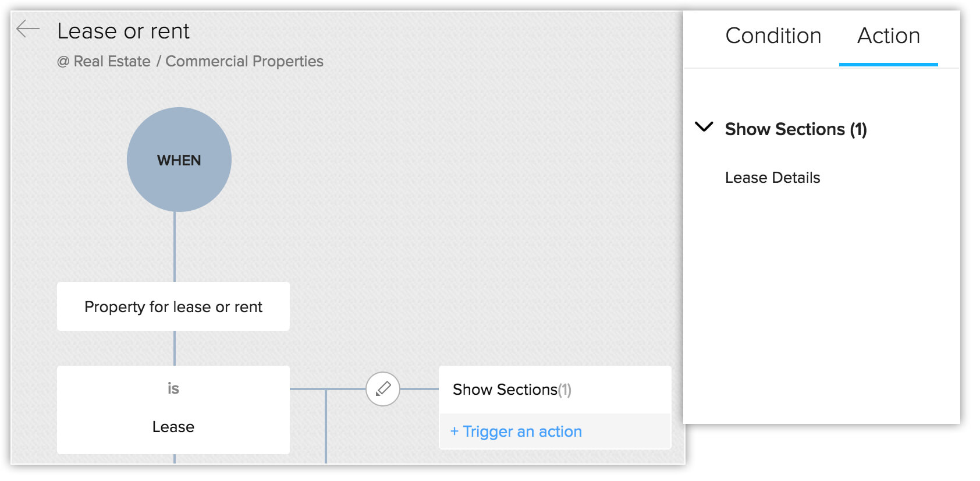Go back using the left arrow icon
980x481 pixels.
point(27,29)
